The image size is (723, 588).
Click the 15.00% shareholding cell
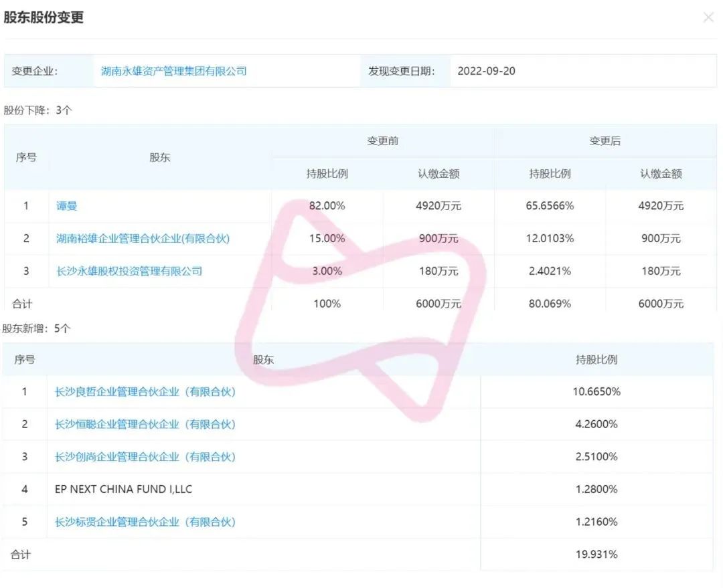(x=327, y=239)
